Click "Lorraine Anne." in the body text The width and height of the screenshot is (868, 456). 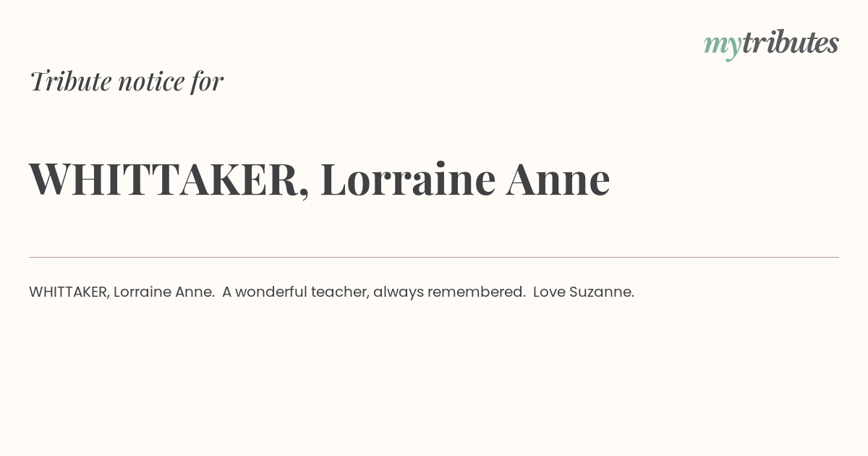tap(164, 292)
